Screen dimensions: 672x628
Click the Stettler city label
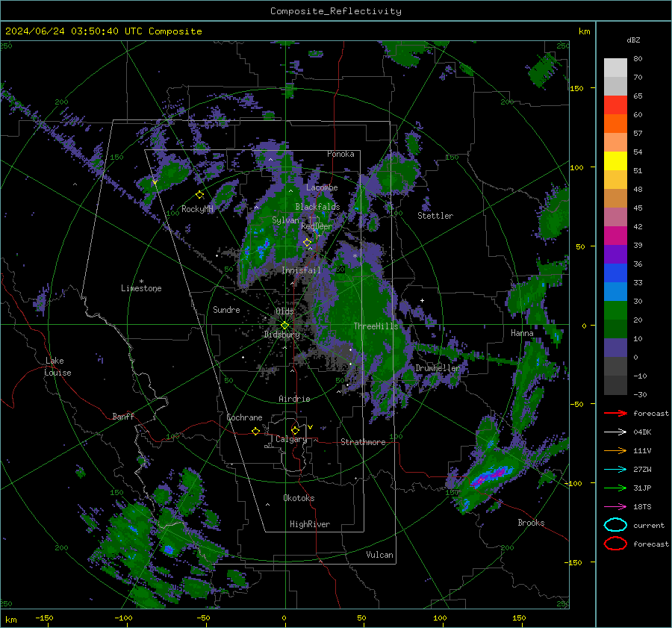(x=435, y=216)
